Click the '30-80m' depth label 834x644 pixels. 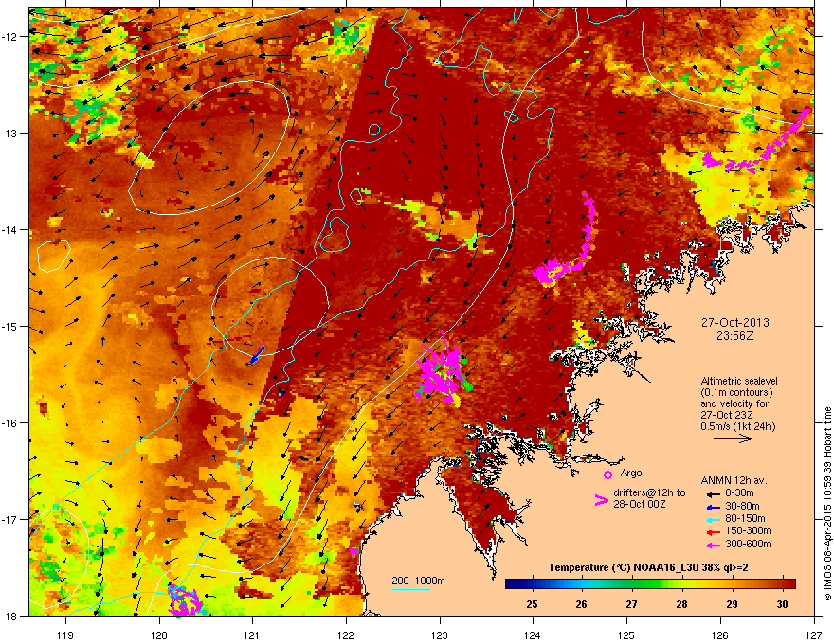pos(742,506)
